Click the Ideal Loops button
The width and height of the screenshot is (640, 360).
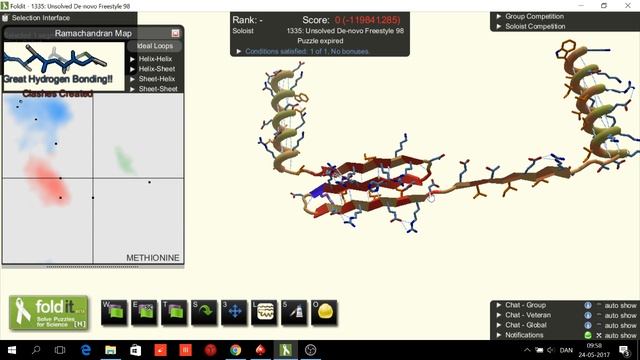155,46
